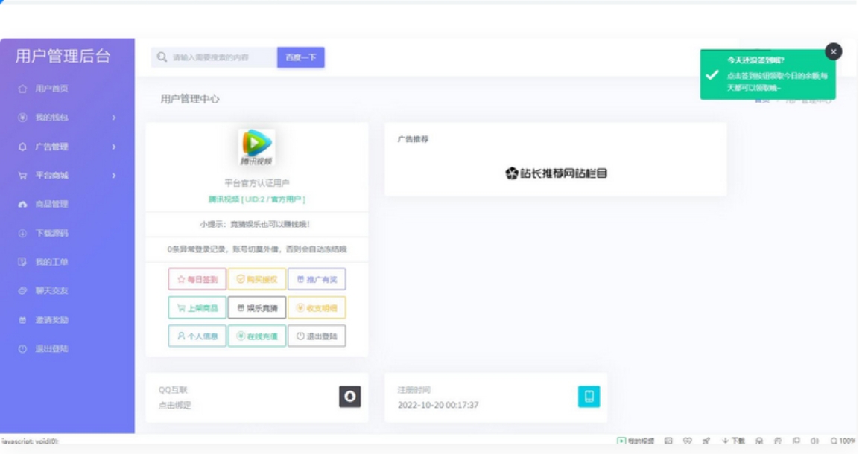Click the 上架商品 button
Image resolution: width=868 pixels, height=454 pixels.
[197, 308]
